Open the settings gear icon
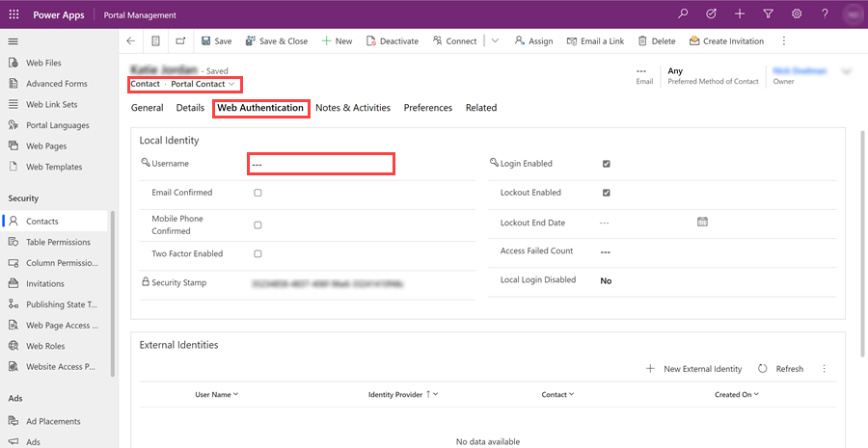The image size is (868, 448). pos(797,13)
